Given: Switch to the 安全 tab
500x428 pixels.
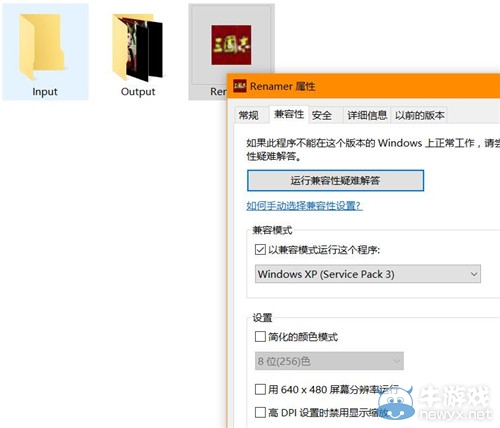Looking at the screenshot, I should (322, 115).
